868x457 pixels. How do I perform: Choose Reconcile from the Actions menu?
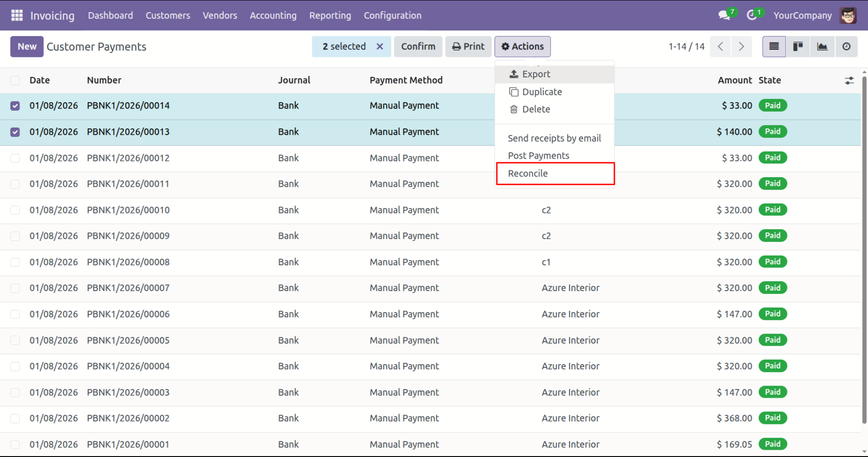(x=528, y=174)
